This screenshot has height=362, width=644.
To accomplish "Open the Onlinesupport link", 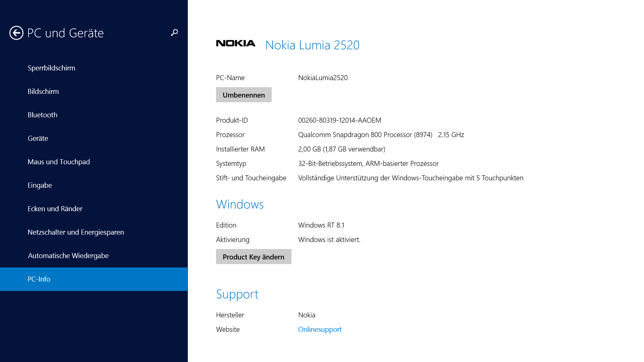I will tap(320, 329).
